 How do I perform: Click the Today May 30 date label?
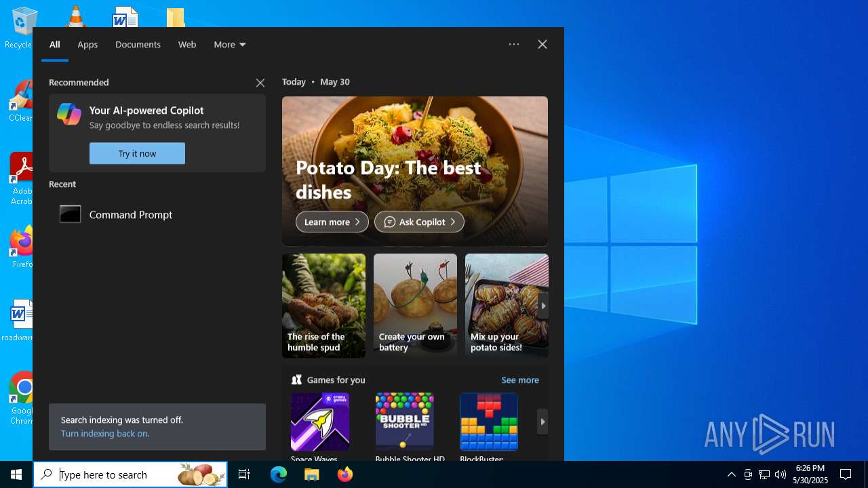tap(316, 81)
